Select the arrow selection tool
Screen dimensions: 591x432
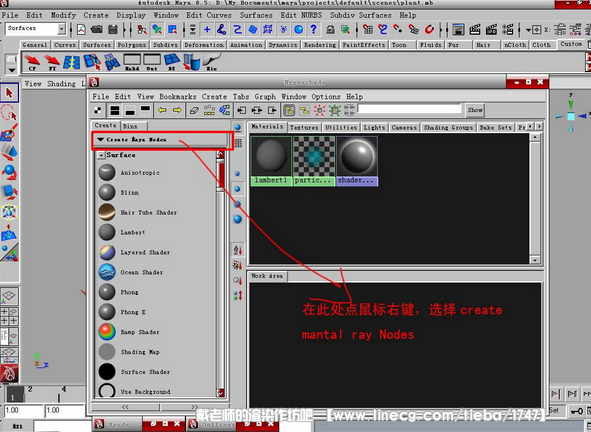pyautogui.click(x=9, y=93)
